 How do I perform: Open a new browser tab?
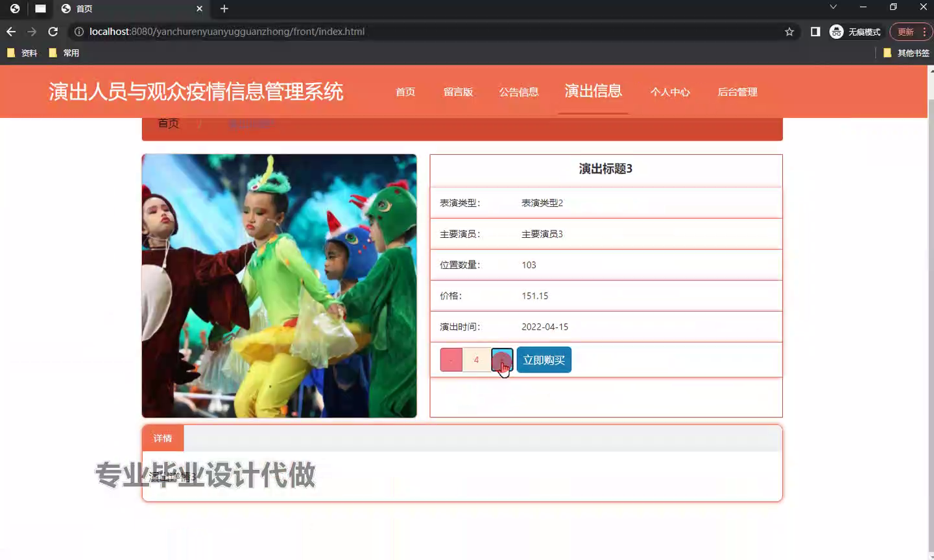(x=224, y=8)
